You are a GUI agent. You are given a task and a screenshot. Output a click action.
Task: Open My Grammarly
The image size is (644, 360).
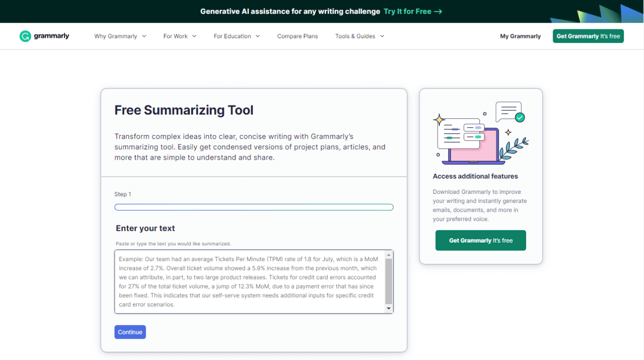pos(520,36)
